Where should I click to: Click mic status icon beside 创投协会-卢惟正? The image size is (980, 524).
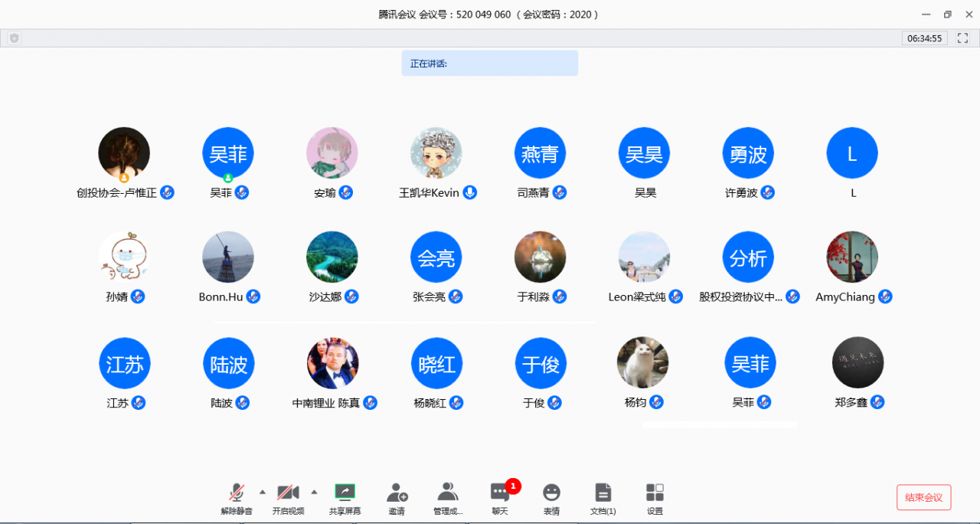tap(167, 192)
